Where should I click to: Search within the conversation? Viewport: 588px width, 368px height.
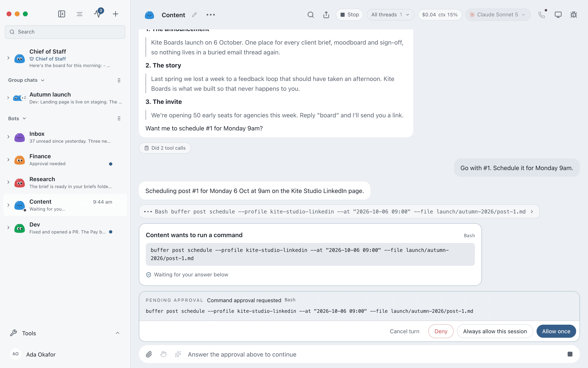[311, 15]
